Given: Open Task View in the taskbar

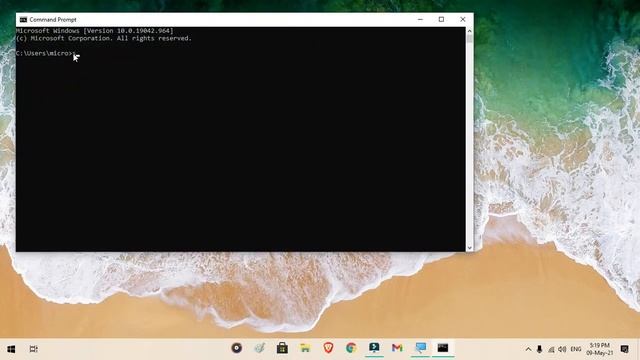Looking at the screenshot, I should [33, 349].
